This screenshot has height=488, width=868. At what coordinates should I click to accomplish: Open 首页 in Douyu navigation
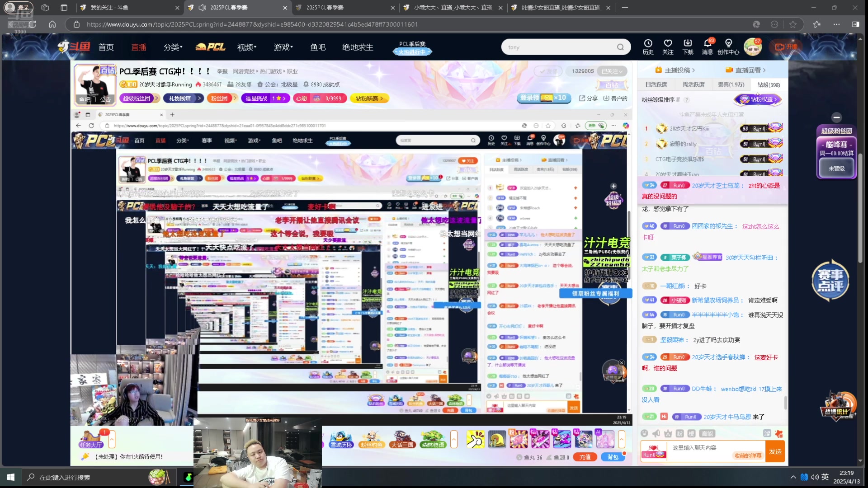click(106, 47)
